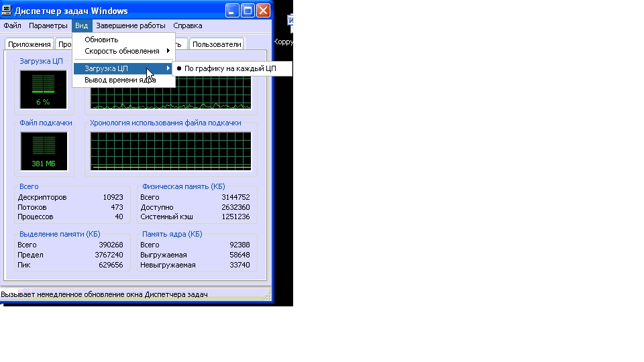This screenshot has width=644, height=362.
Task: Click the Task Manager title bar icon
Action: pyautogui.click(x=7, y=11)
